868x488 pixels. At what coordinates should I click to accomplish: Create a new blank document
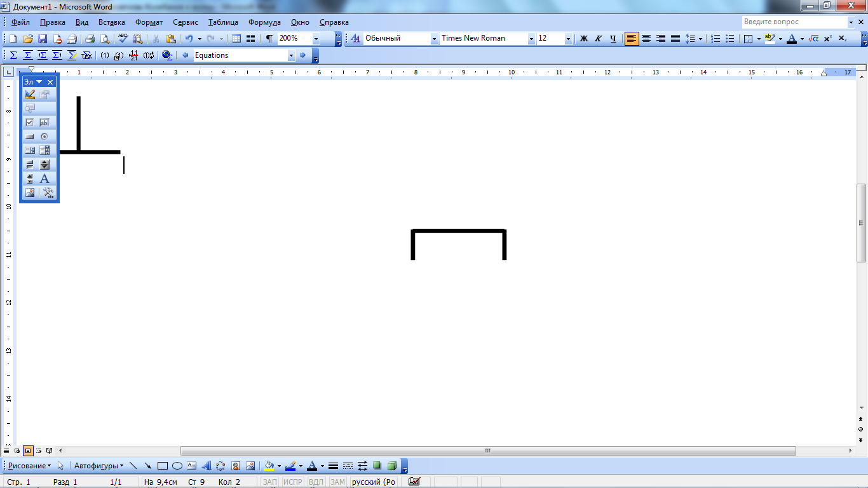pyautogui.click(x=13, y=39)
